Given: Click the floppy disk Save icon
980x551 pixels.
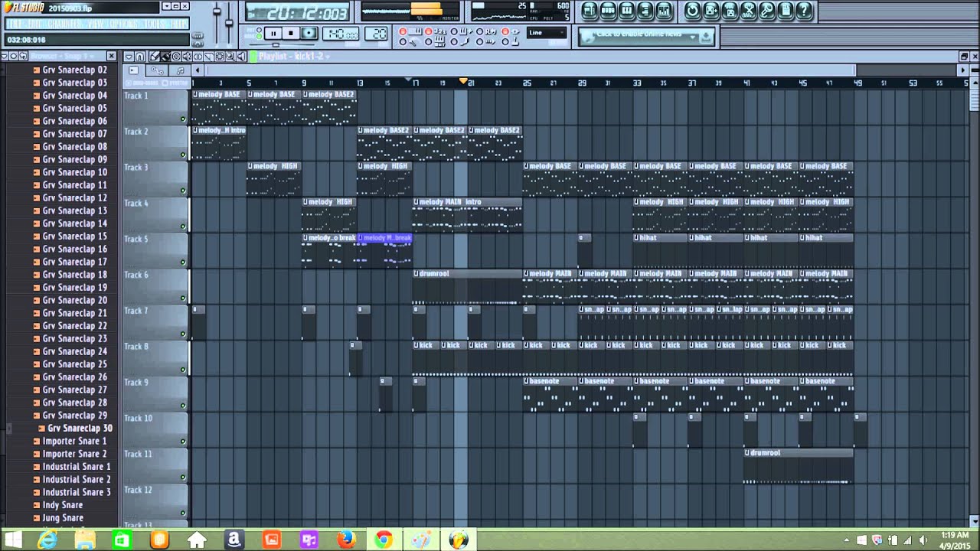Looking at the screenshot, I should coord(711,11).
